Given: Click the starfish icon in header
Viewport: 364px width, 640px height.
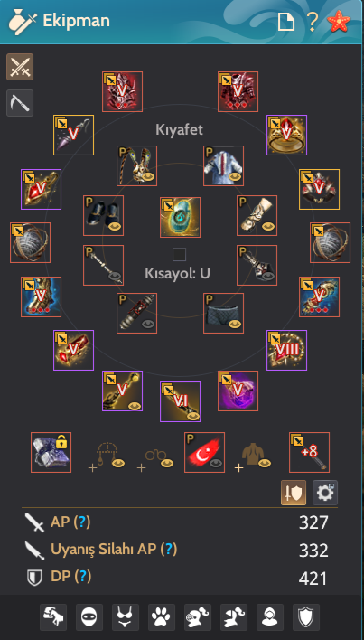Looking at the screenshot, I should (339, 21).
